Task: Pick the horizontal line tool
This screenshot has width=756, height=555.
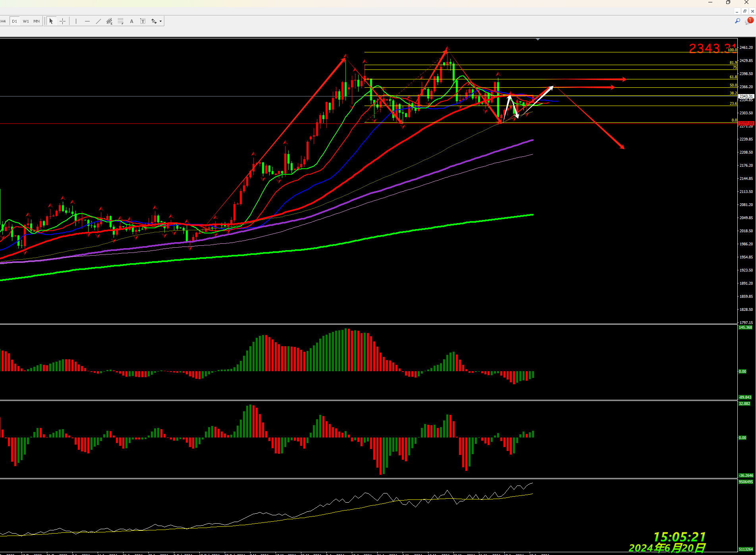Action: (x=87, y=21)
